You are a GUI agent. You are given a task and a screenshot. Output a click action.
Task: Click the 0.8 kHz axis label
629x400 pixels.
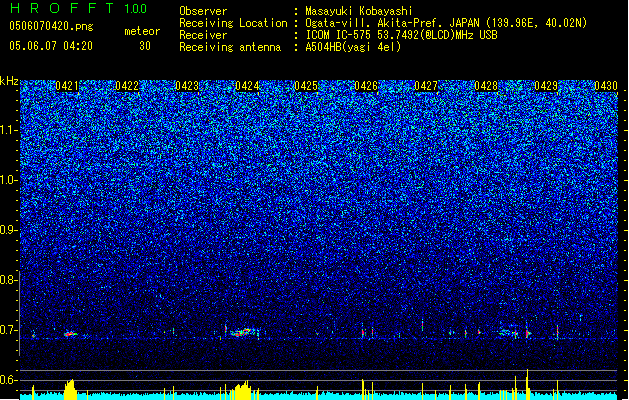click(8, 280)
